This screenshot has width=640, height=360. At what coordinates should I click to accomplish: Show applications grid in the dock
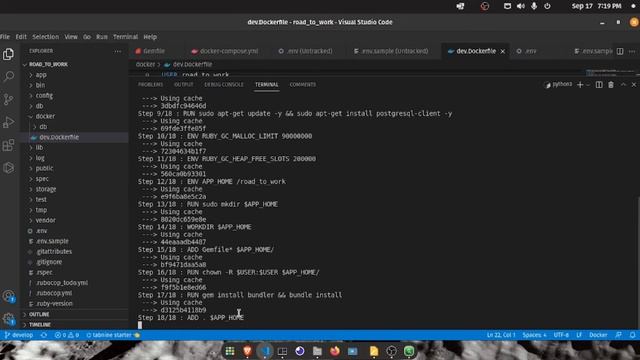pyautogui.click(x=230, y=351)
